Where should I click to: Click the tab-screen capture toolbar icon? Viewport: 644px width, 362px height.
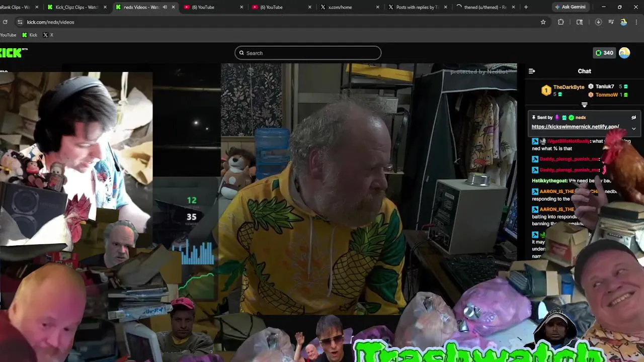tap(580, 22)
